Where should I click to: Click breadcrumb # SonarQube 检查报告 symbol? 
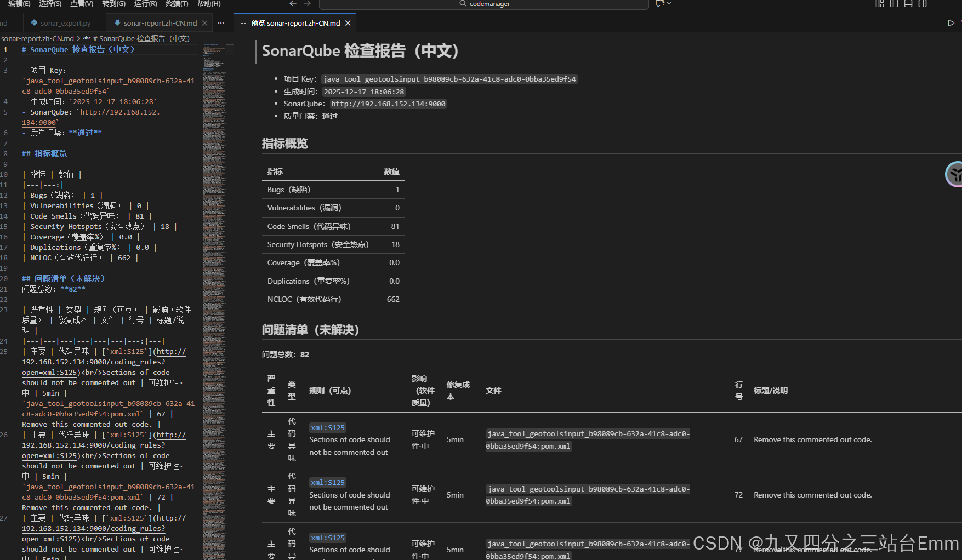[141, 38]
